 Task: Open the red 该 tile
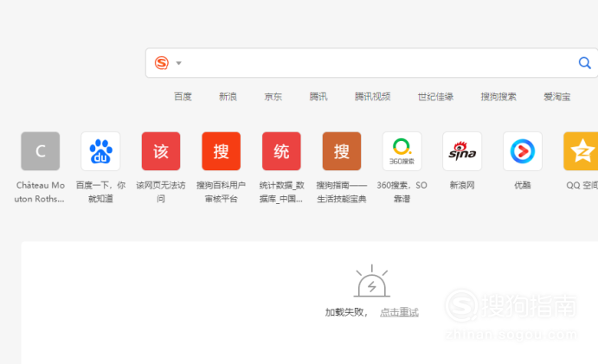tap(161, 151)
